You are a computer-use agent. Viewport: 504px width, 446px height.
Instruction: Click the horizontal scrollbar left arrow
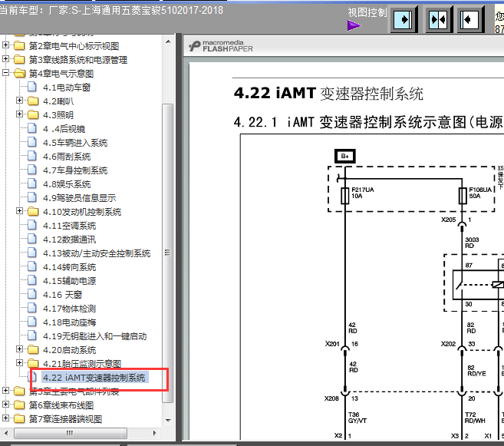tap(6, 433)
